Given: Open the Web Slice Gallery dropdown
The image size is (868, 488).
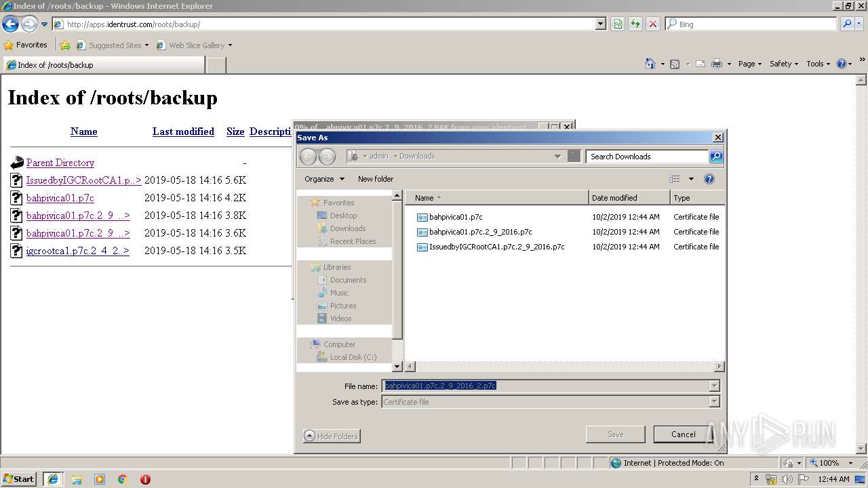Looking at the screenshot, I should click(x=230, y=45).
